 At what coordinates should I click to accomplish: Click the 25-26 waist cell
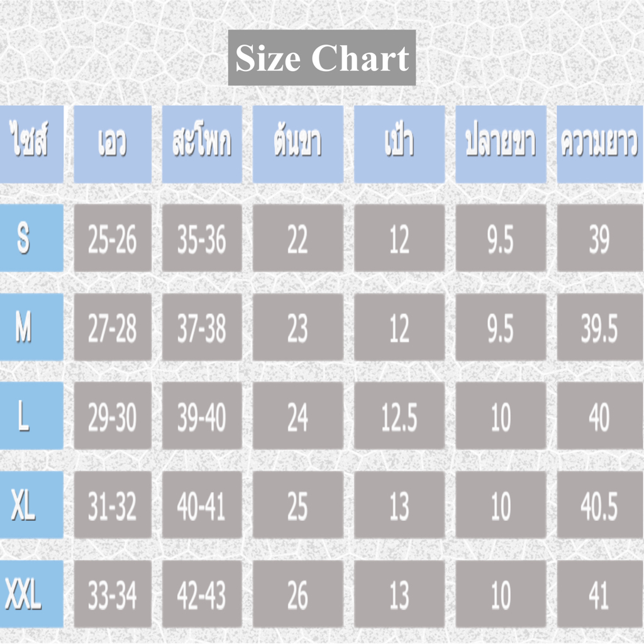coord(113,238)
